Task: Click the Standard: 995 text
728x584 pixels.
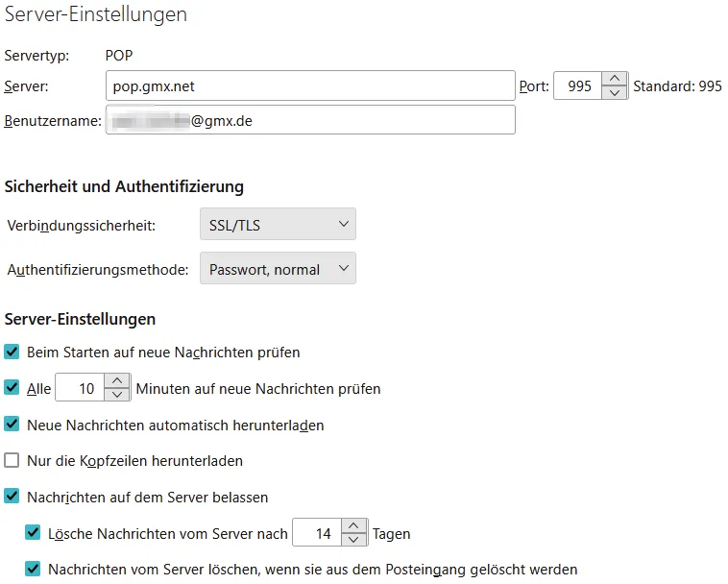Action: click(677, 86)
